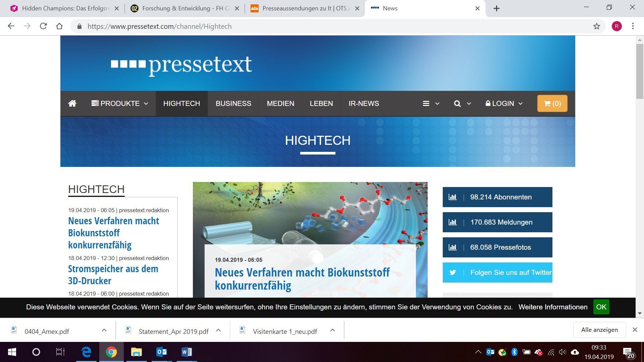The image size is (644, 362).
Task: Follow on Twitter via blue tile
Action: click(x=497, y=273)
